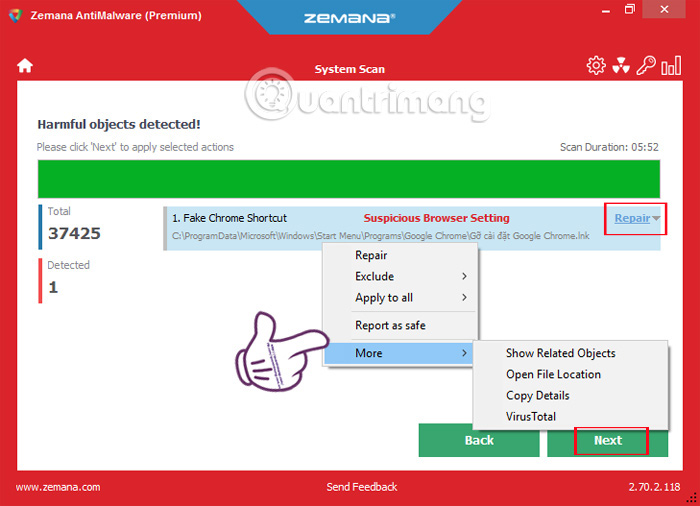
Task: Open the Settings gear icon
Action: tap(596, 66)
